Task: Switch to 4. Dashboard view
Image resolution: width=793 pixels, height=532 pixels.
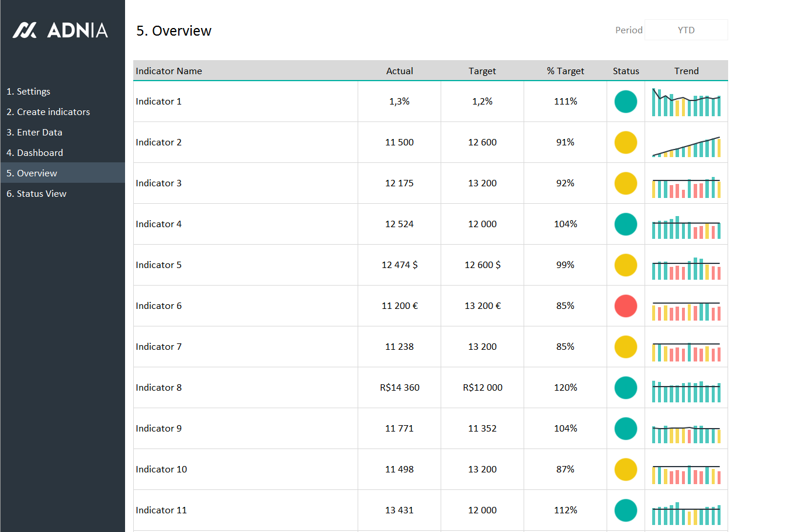Action: pos(35,153)
